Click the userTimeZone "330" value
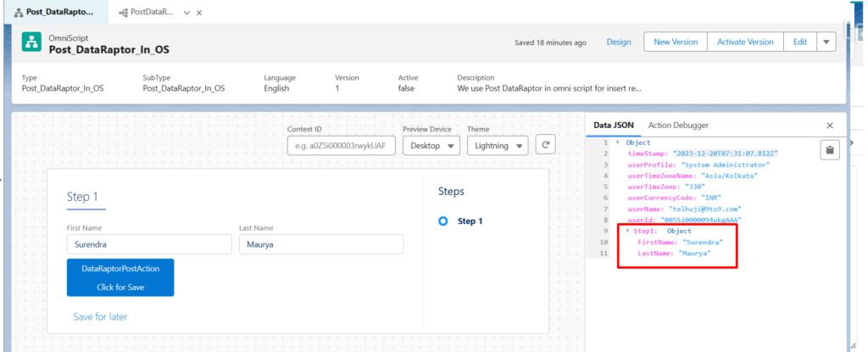This screenshot has height=352, width=868. (x=694, y=187)
